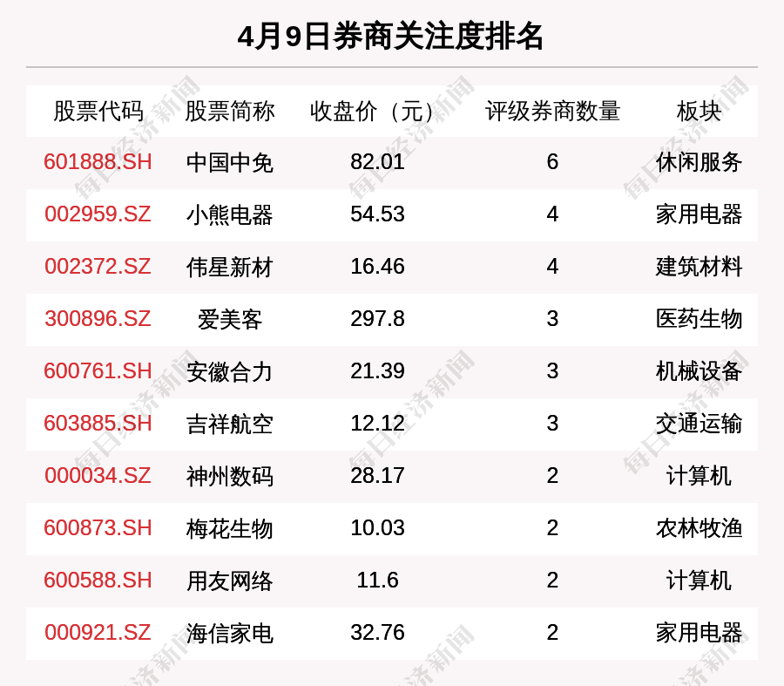Click stock name 吉祥航空
This screenshot has width=784, height=686.
click(x=229, y=424)
